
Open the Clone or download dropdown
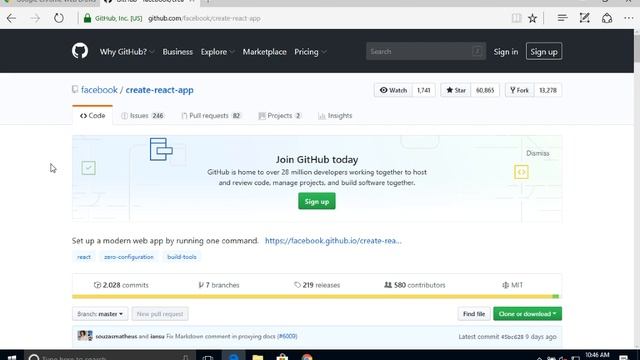(527, 314)
